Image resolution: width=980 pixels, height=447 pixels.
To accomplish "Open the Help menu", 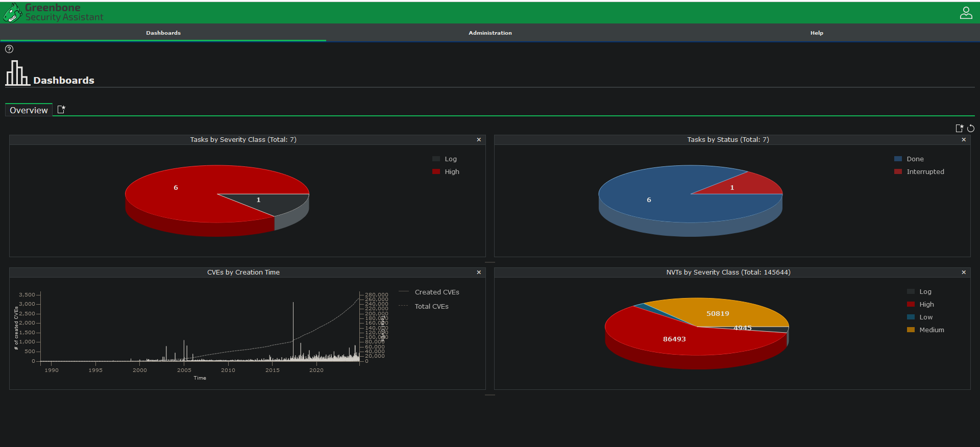I will tap(817, 33).
